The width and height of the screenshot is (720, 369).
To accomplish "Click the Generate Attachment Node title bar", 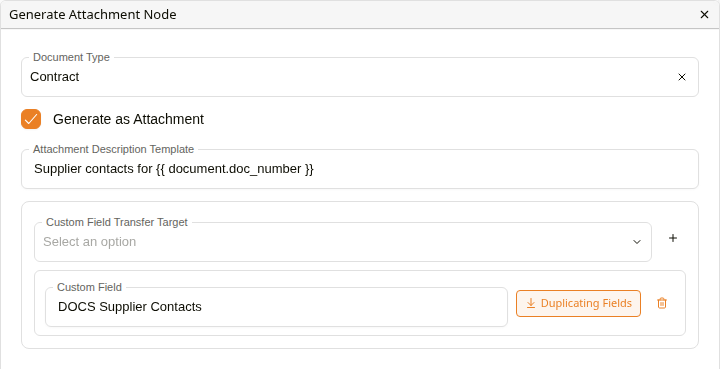I will [x=360, y=15].
